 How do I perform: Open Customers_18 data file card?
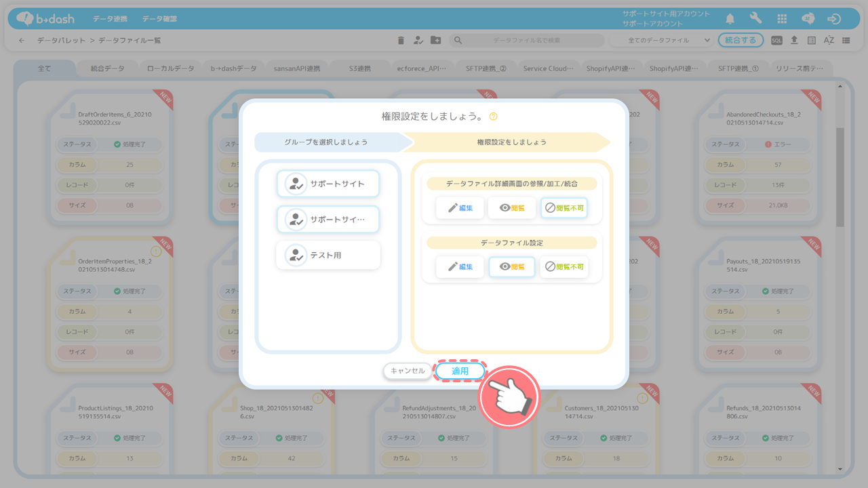pos(597,428)
